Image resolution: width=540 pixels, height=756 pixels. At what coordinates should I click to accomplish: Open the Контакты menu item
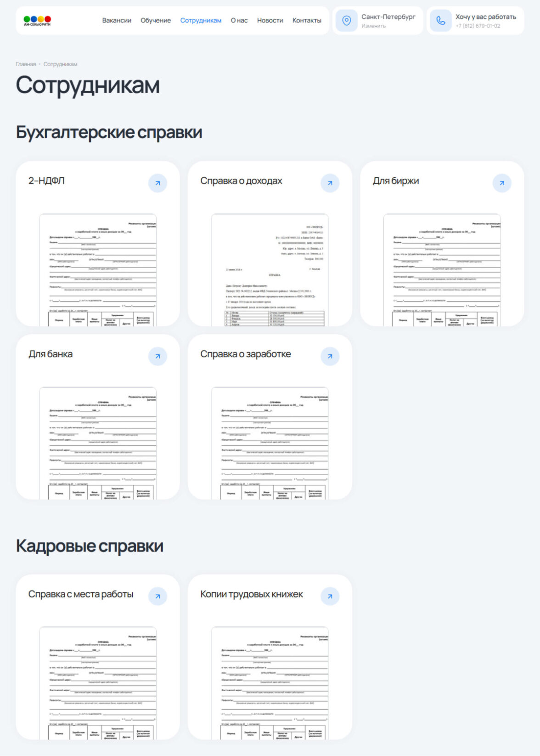coord(307,21)
